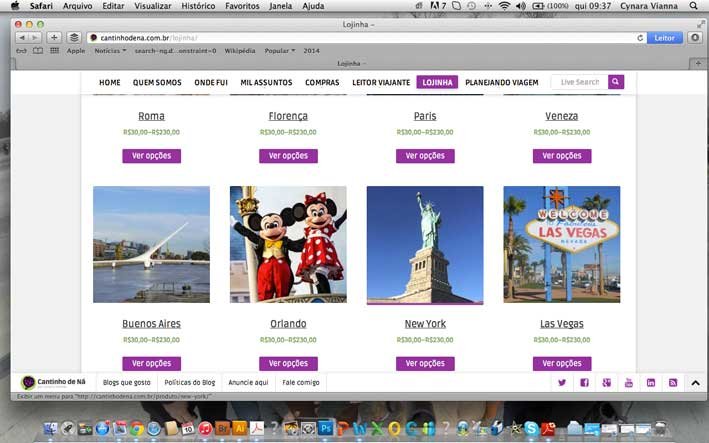Open the Google Plus icon in footer
This screenshot has height=443, width=709.
[606, 382]
